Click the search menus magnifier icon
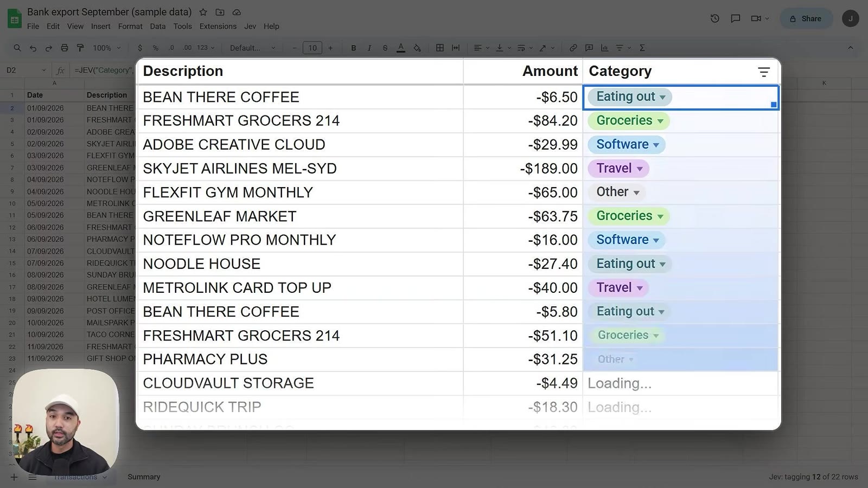 [x=17, y=48]
